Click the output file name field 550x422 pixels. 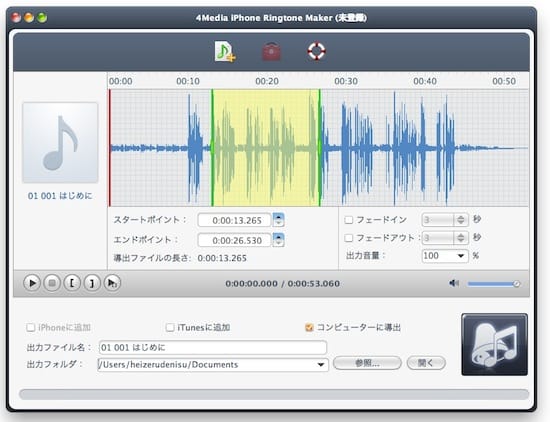tap(213, 347)
